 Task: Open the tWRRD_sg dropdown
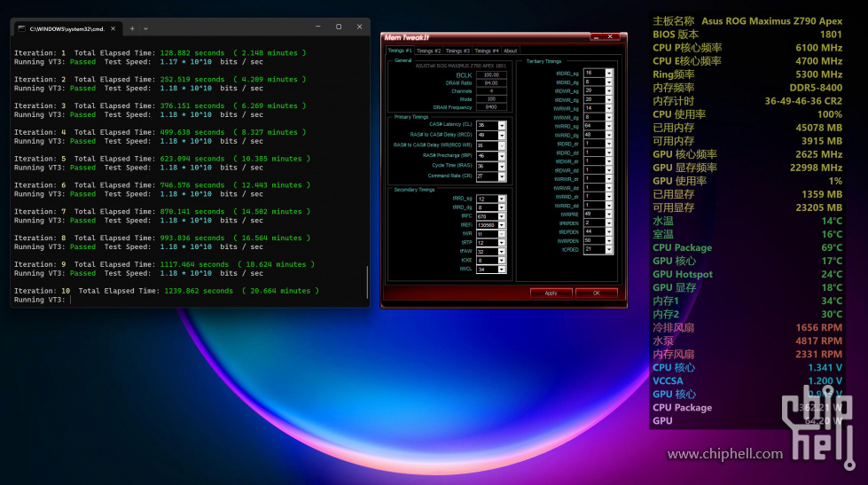point(609,126)
